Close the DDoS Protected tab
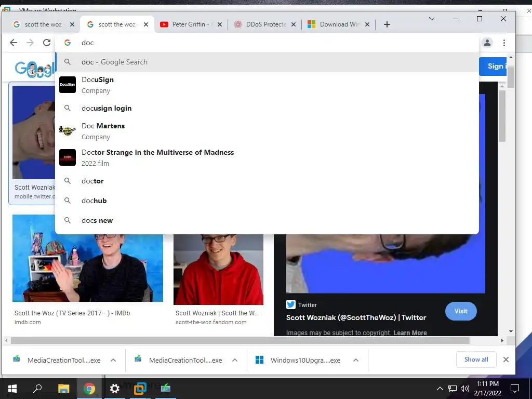This screenshot has height=399, width=532. point(294,24)
